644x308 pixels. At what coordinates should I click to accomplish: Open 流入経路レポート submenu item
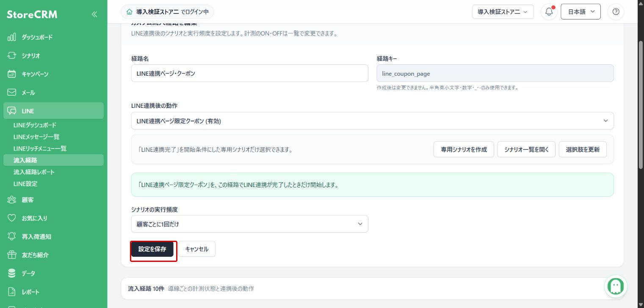pyautogui.click(x=34, y=172)
